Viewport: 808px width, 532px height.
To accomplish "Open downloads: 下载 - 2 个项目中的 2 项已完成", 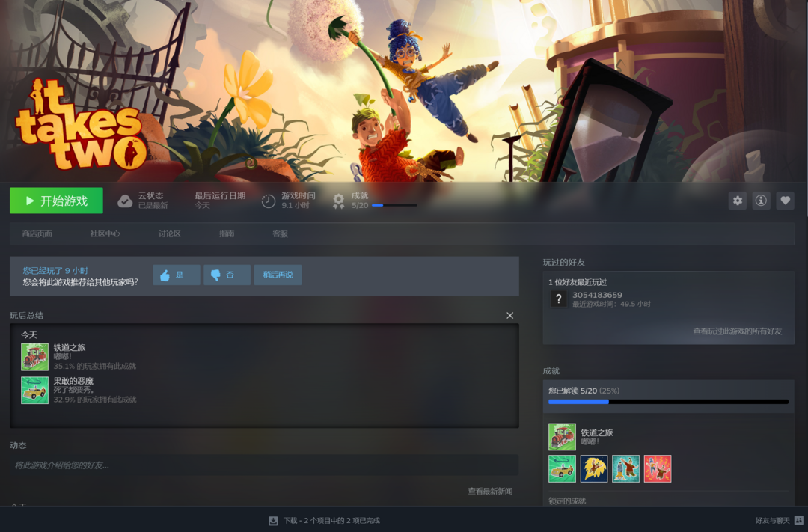I will [332, 521].
